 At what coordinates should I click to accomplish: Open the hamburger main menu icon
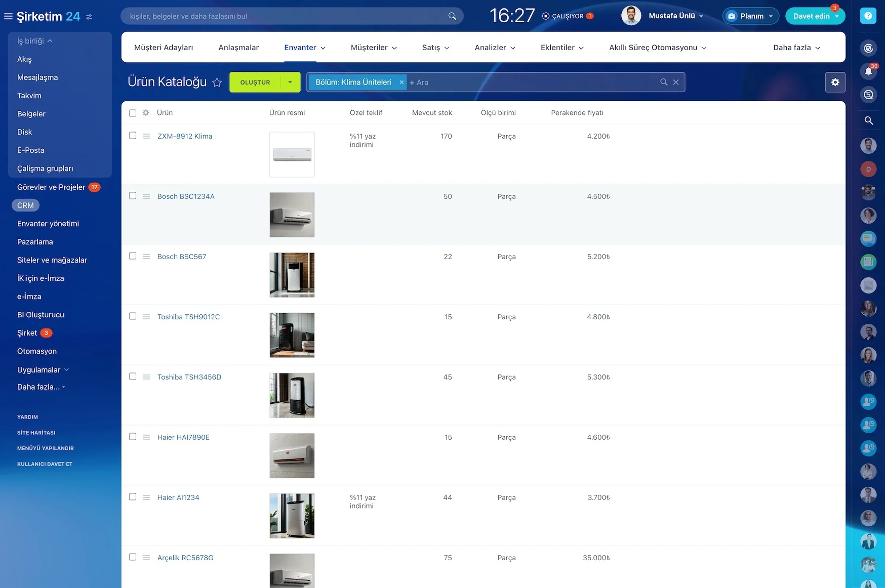coord(8,16)
